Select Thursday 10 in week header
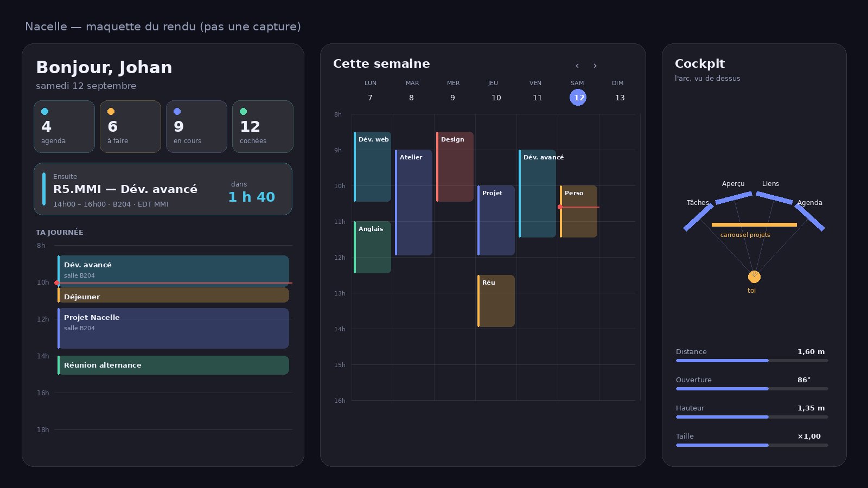This screenshot has width=868, height=488. point(496,98)
